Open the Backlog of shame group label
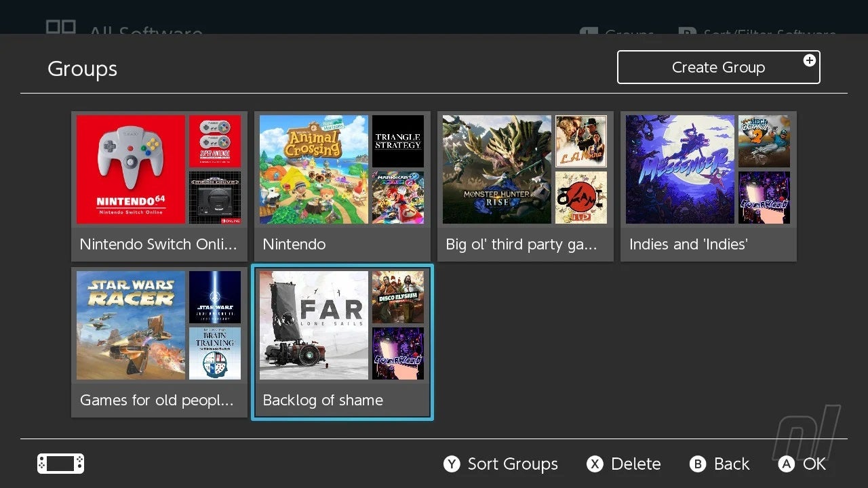 pyautogui.click(x=323, y=400)
